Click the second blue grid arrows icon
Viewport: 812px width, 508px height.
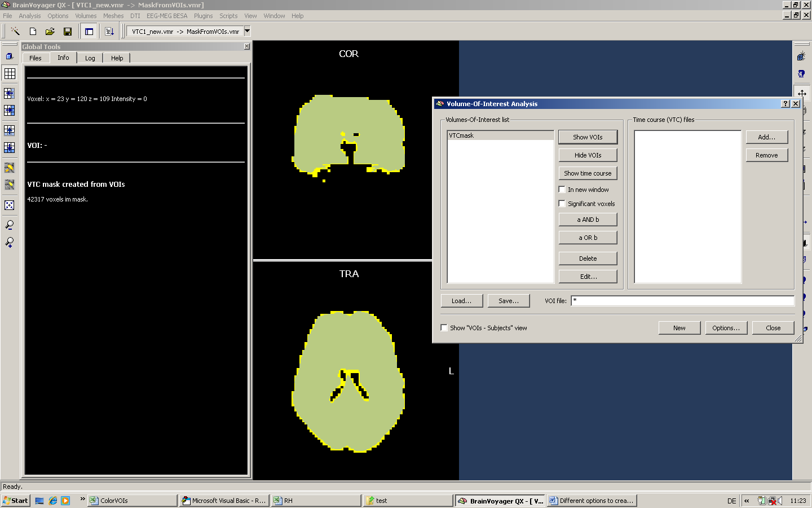click(x=10, y=111)
